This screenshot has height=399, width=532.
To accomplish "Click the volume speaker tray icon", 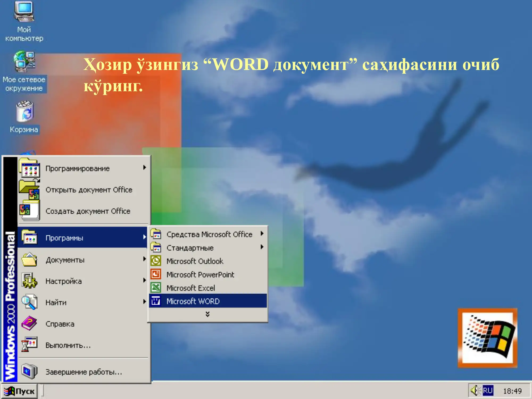I will pos(475,390).
